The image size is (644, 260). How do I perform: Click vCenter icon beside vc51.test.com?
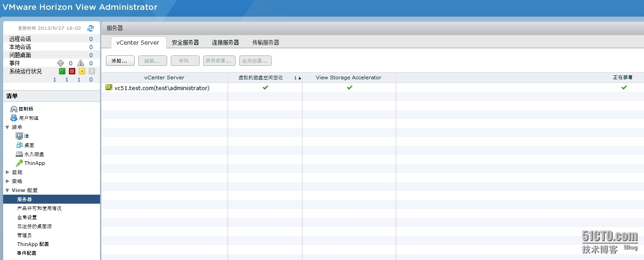pos(109,87)
